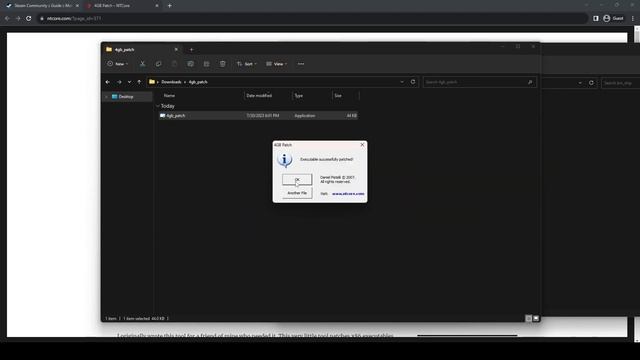Click search field in background Explorer window

click(621, 83)
